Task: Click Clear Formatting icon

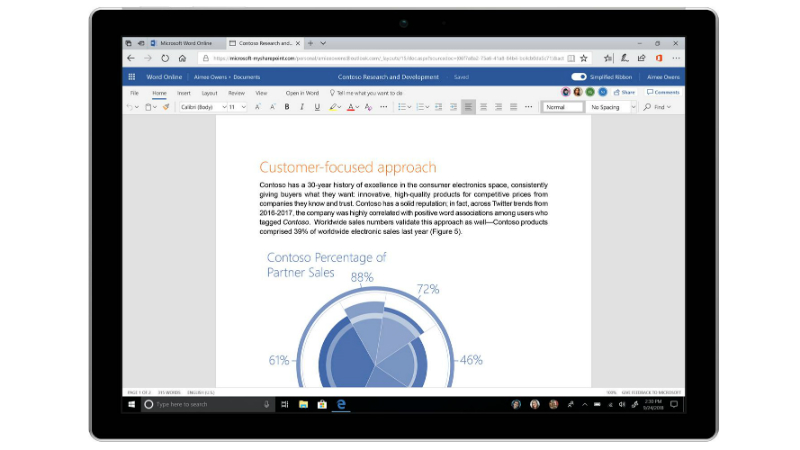Action: coord(368,107)
